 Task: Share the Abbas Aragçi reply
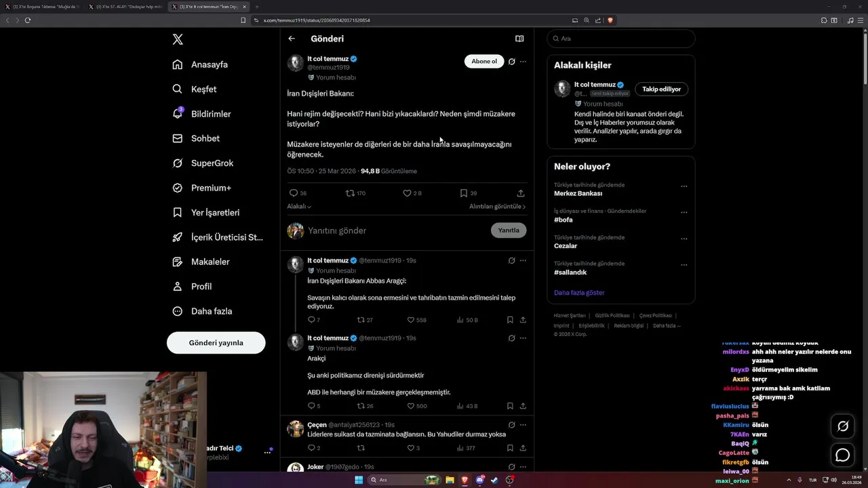tap(523, 320)
